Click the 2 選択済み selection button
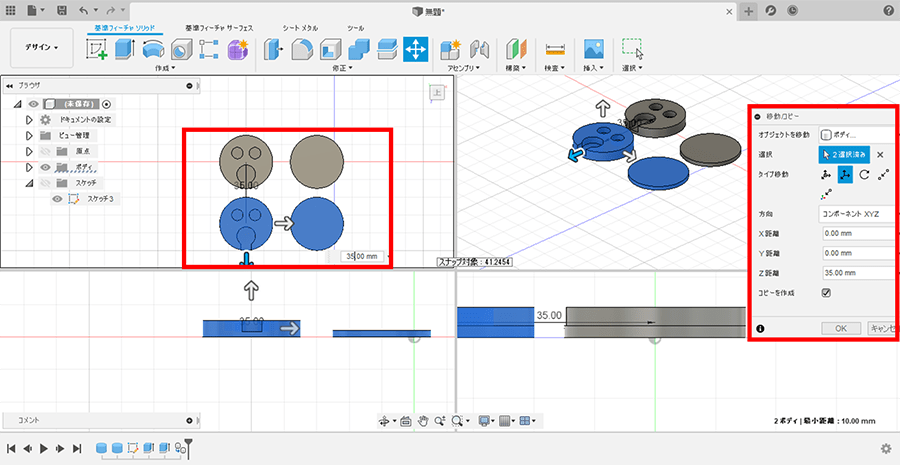 click(x=844, y=154)
